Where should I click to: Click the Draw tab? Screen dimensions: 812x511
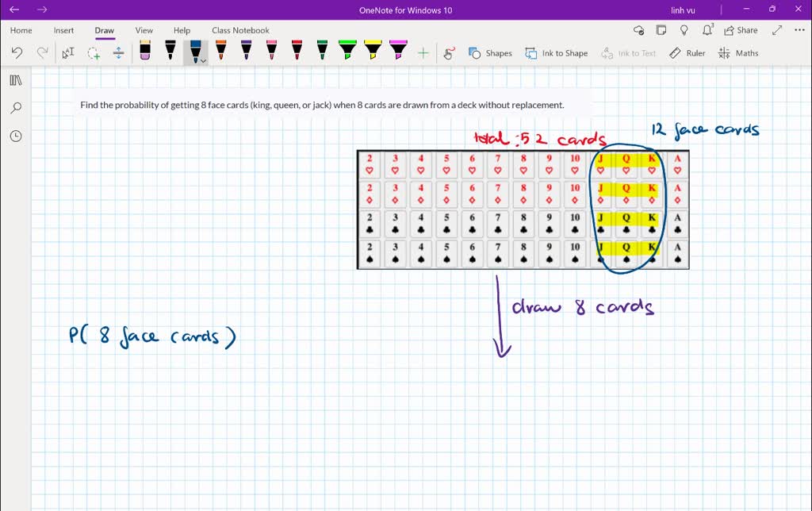click(x=104, y=30)
